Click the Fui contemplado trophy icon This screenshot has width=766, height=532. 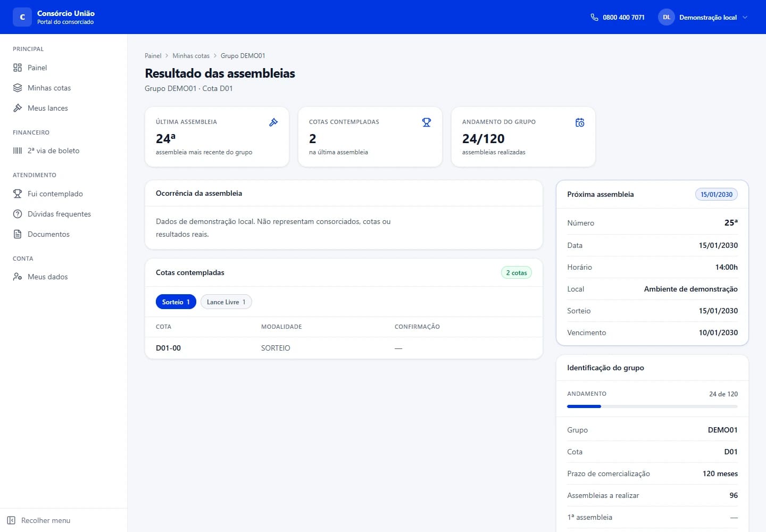pyautogui.click(x=18, y=194)
